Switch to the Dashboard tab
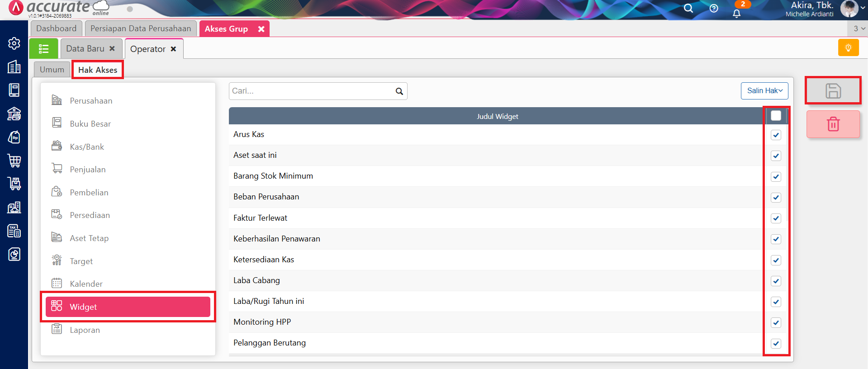This screenshot has width=868, height=369. (56, 28)
